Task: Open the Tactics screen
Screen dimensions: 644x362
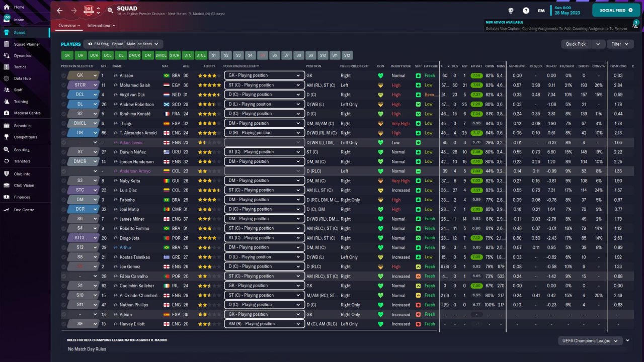Action: coord(20,67)
